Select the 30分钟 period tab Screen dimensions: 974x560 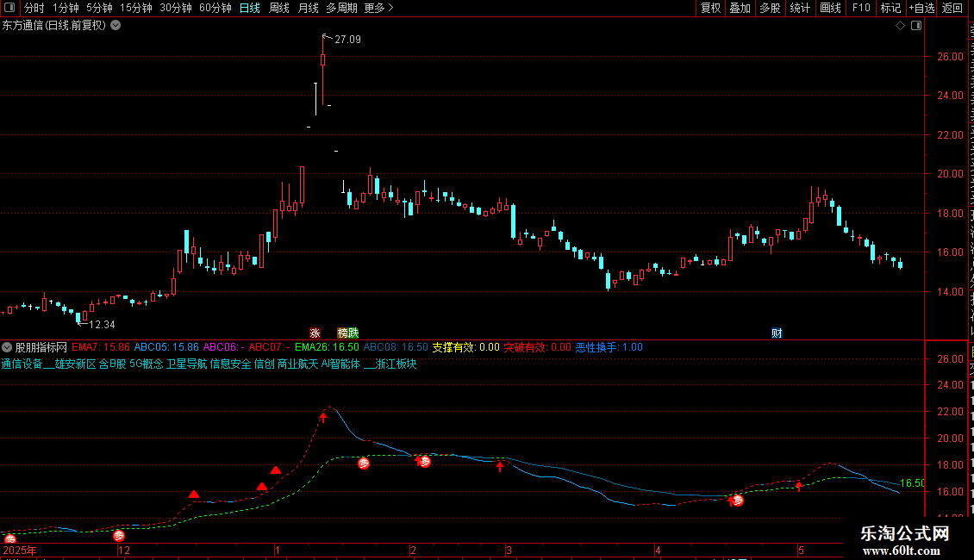tap(176, 8)
